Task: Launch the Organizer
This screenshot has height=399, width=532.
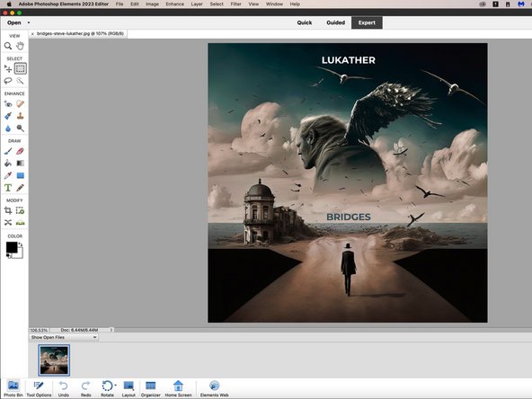Action: pos(151,389)
